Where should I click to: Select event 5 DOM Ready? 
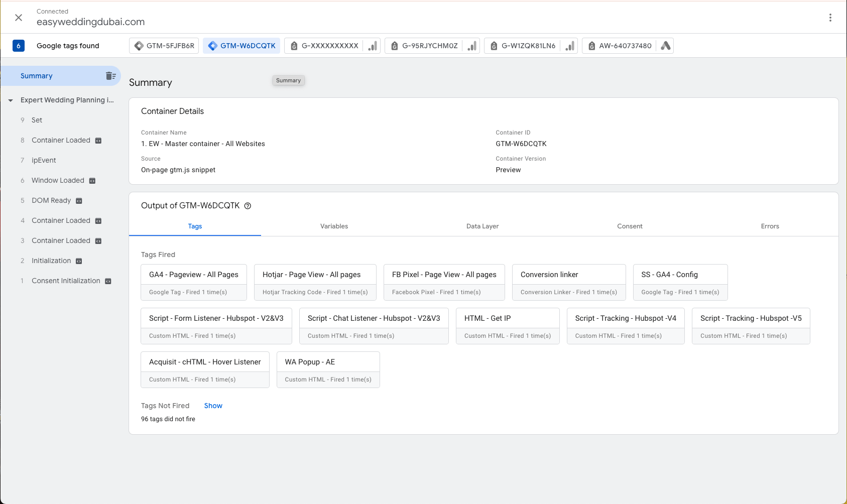pyautogui.click(x=60, y=200)
